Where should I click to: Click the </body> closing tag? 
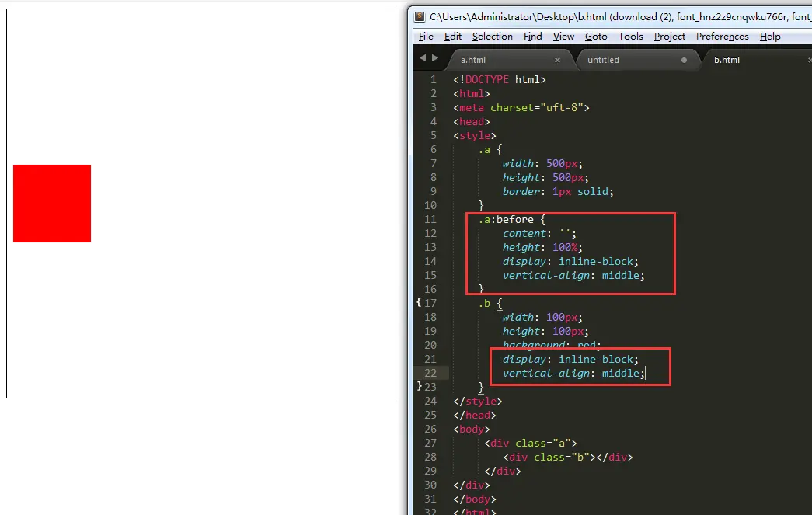474,499
